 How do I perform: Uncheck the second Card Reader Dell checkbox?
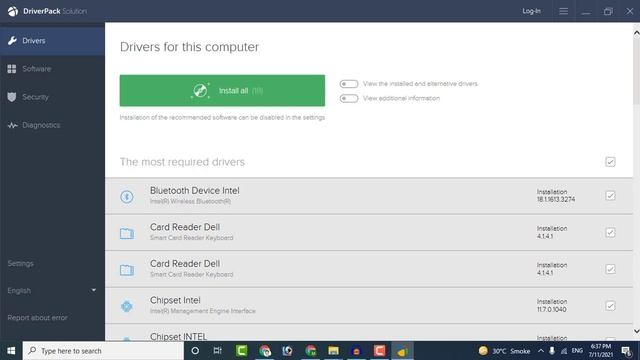610,269
